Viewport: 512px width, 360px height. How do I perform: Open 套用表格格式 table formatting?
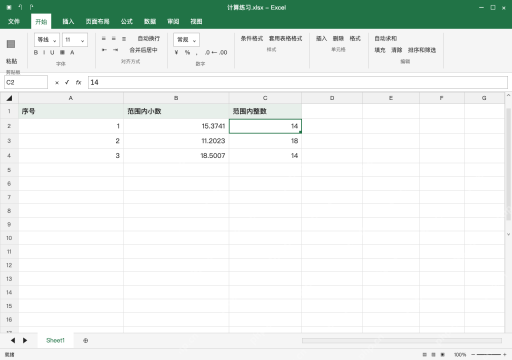tap(286, 39)
